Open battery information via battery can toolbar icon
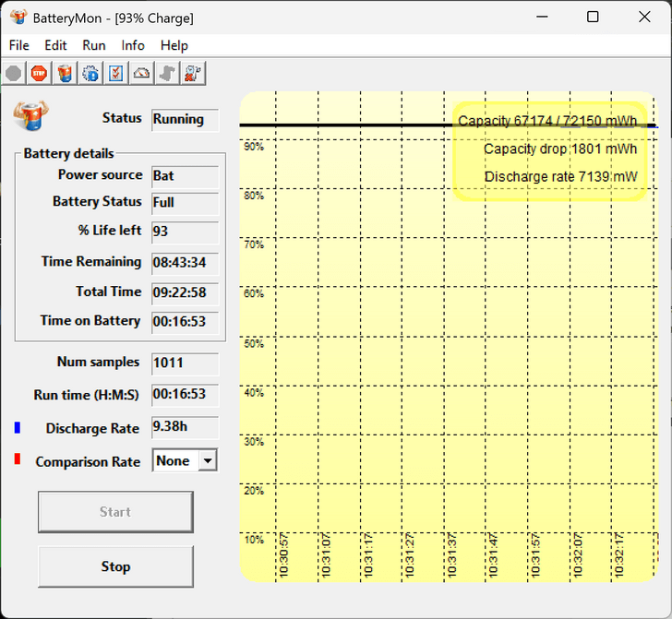Screen dimensions: 672x619 [x=65, y=74]
